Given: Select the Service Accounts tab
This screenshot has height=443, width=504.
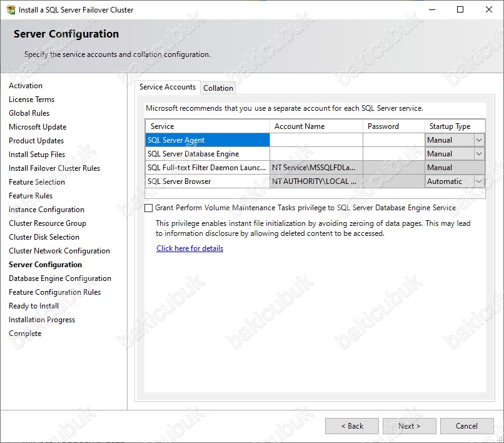Looking at the screenshot, I should click(x=168, y=87).
